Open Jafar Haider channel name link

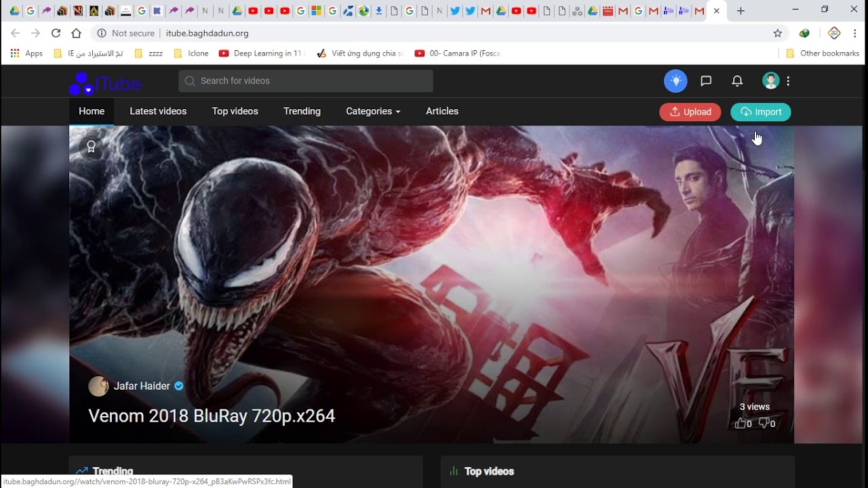(x=142, y=386)
